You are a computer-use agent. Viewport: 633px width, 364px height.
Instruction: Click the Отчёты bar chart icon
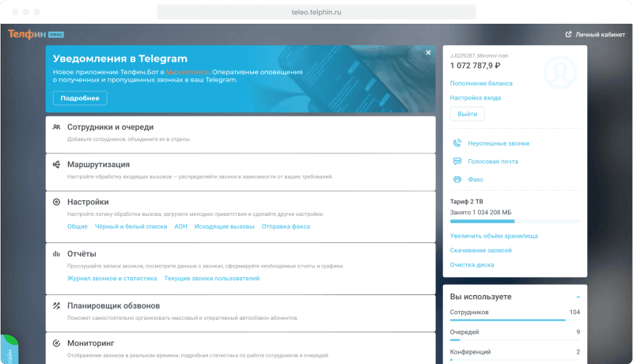[57, 254]
